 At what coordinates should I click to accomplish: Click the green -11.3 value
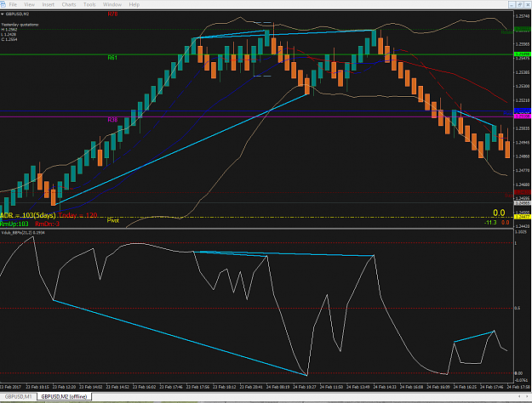[490, 223]
